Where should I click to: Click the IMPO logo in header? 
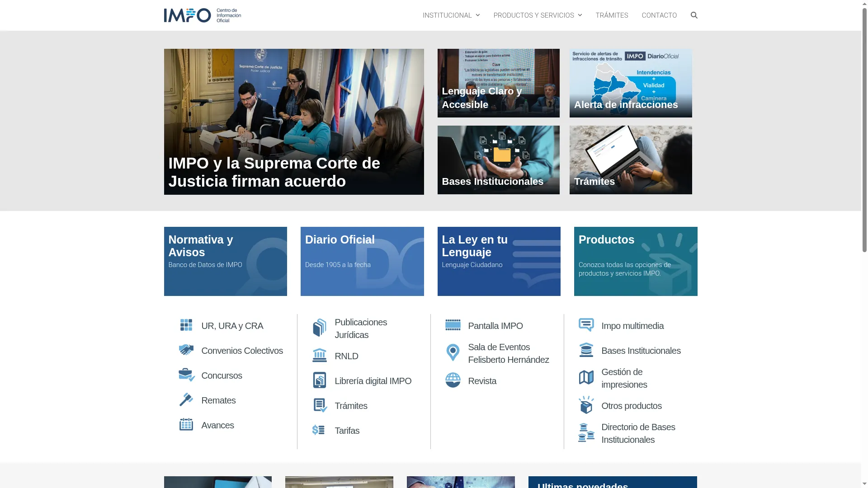pyautogui.click(x=202, y=15)
